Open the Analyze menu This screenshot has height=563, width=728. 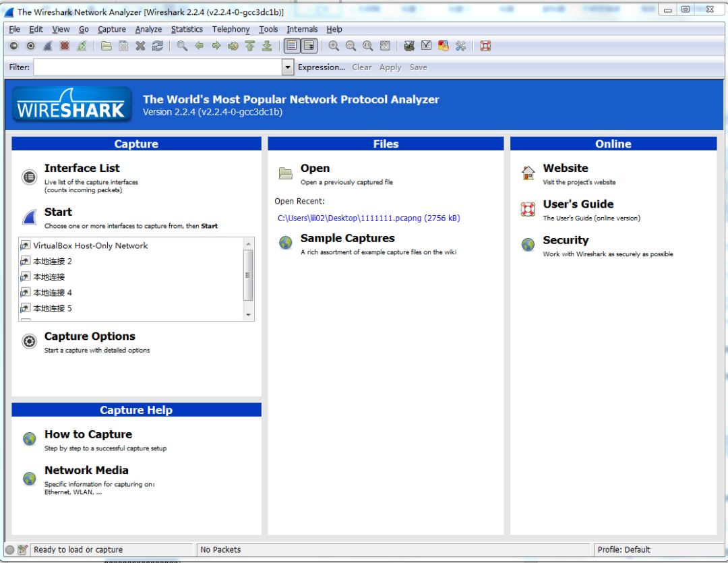(148, 29)
